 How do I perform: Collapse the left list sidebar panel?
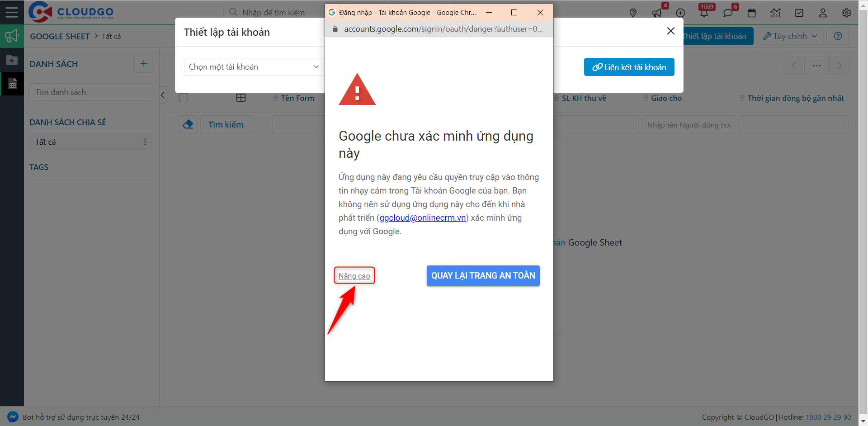click(x=163, y=95)
